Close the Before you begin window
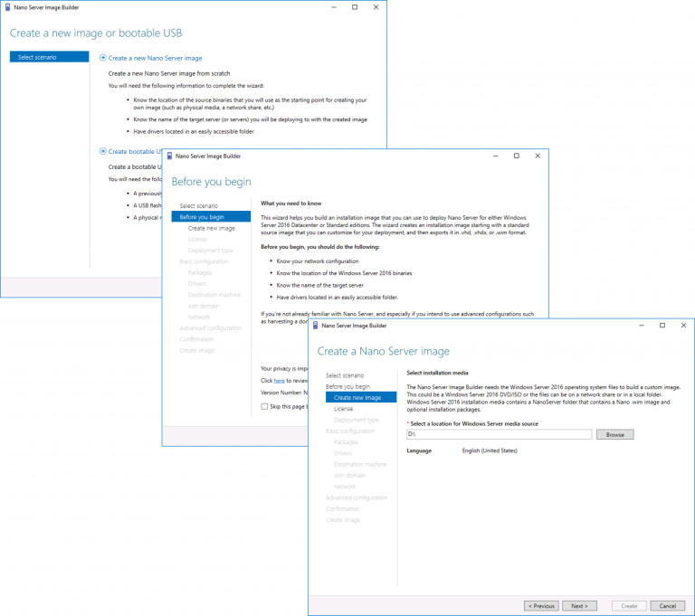The height and width of the screenshot is (616, 695). click(x=538, y=156)
